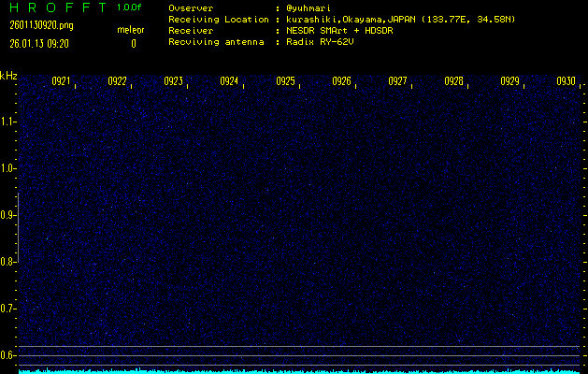The height and width of the screenshot is (374, 588).
Task: Click the kHz unit label
Action: (8, 76)
